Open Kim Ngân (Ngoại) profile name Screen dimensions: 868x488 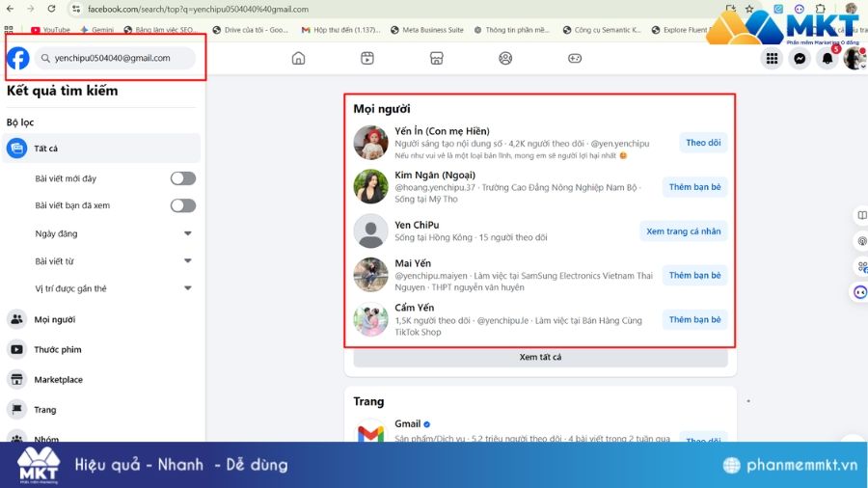pos(435,175)
